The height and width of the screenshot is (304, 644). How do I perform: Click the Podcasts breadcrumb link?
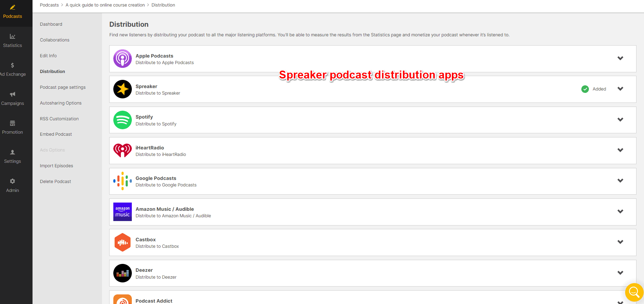[49, 5]
